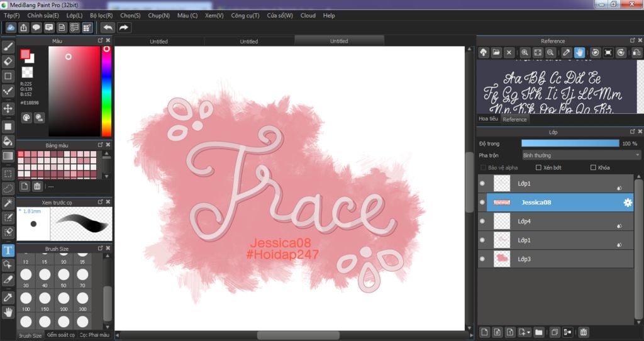Toggle the Bảo vệ alpha checkbox
The image size is (644, 341).
(483, 167)
